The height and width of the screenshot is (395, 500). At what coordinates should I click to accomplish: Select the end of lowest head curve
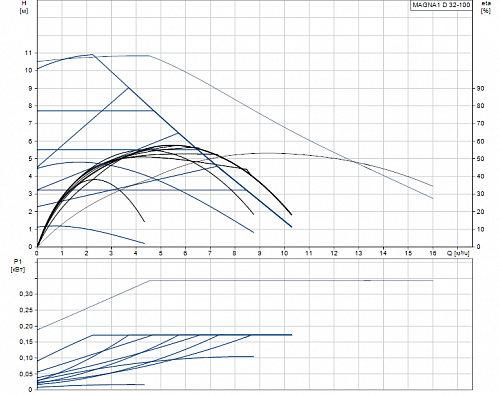tap(144, 243)
